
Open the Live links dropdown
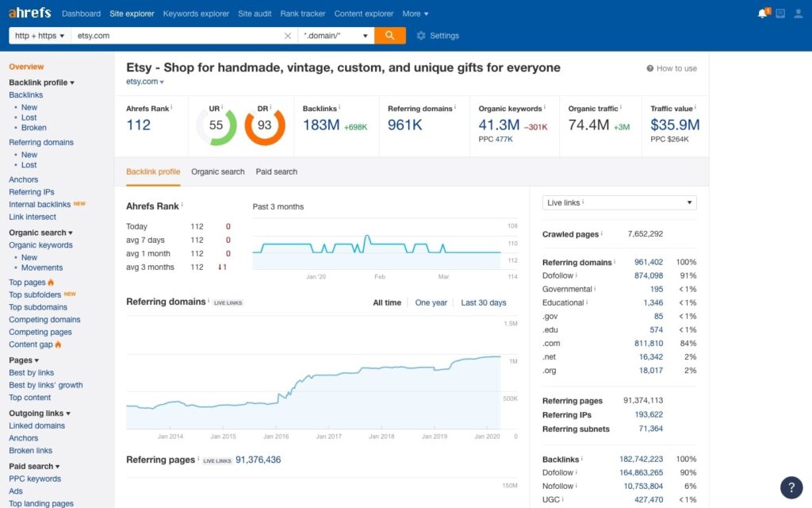click(619, 202)
